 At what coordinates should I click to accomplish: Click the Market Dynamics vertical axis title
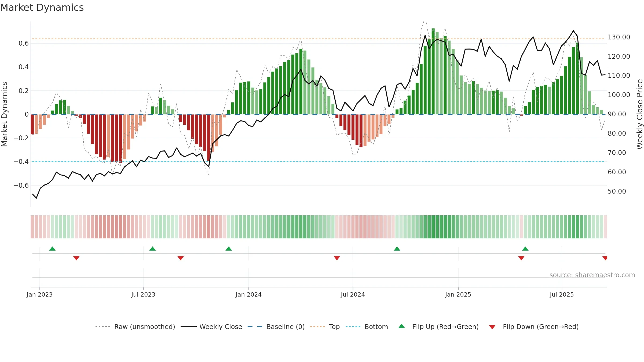coord(4,114)
